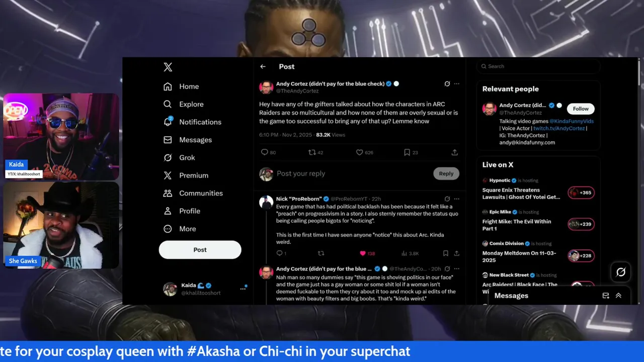Go back using the Post arrow
Viewport: 644px width, 362px height.
(263, 66)
